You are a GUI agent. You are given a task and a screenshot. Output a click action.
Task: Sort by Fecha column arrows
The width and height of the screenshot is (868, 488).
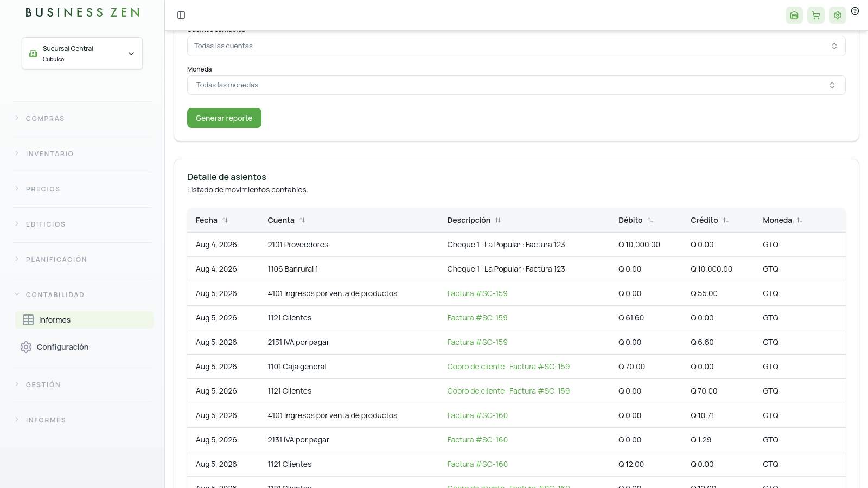pos(225,220)
